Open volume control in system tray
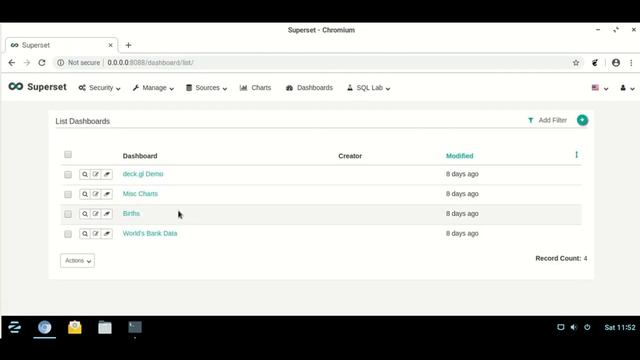 [573, 327]
